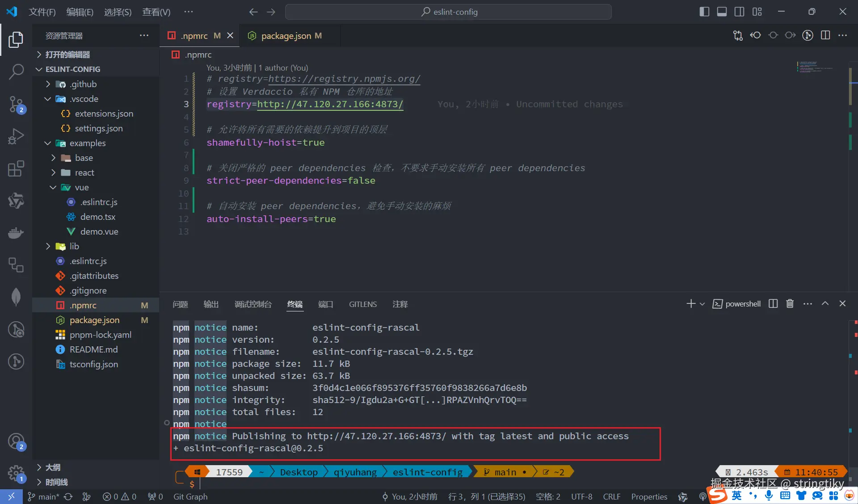Click the eslint-config command center search box
The width and height of the screenshot is (858, 504).
448,12
